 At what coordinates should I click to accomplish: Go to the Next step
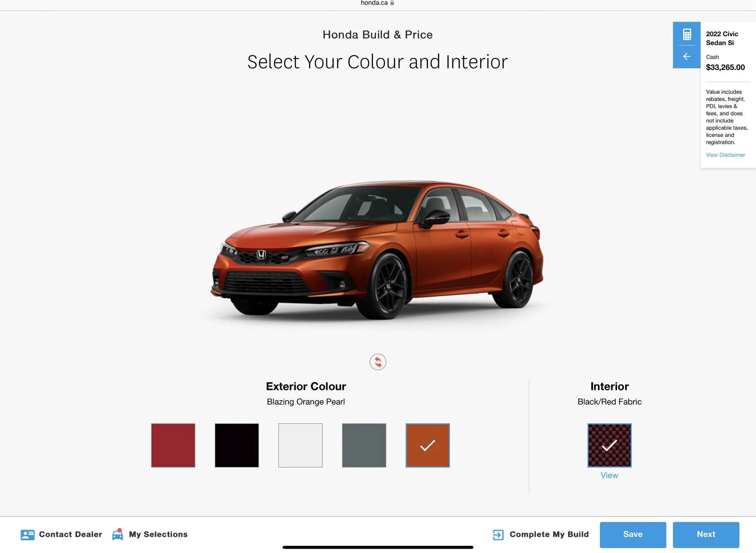pos(706,535)
